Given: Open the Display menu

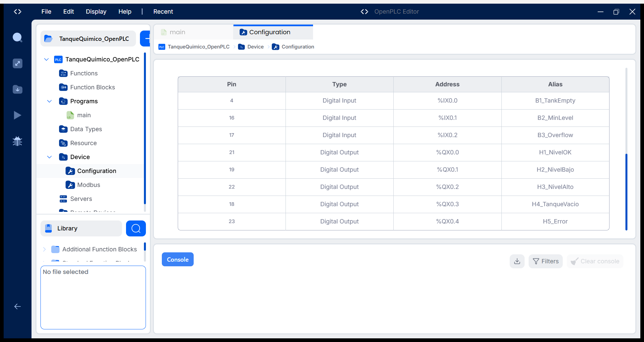Looking at the screenshot, I should 96,12.
